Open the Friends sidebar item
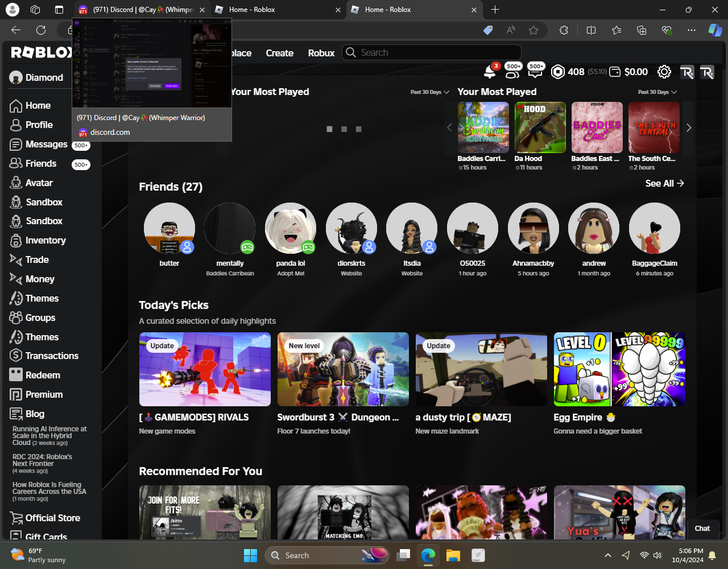This screenshot has height=569, width=728. pyautogui.click(x=33, y=164)
